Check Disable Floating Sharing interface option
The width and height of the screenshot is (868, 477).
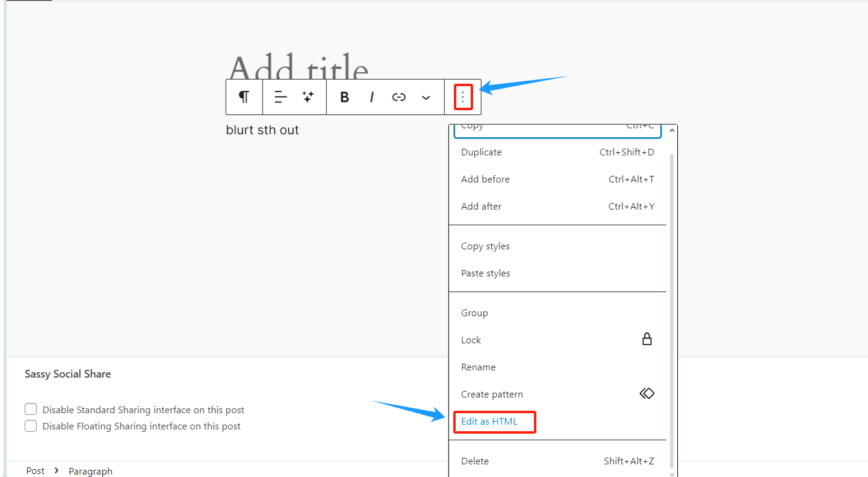31,426
